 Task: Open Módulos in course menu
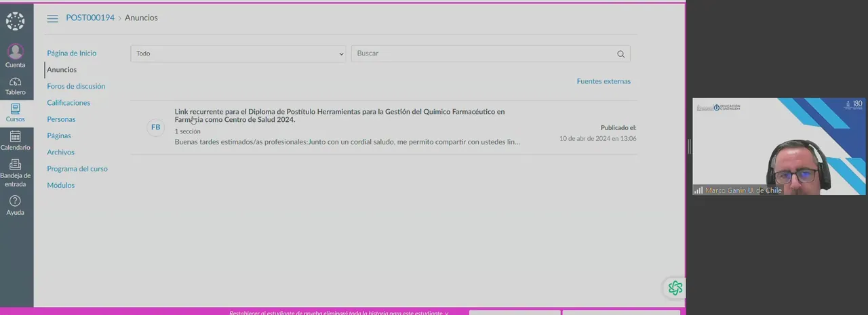[60, 185]
